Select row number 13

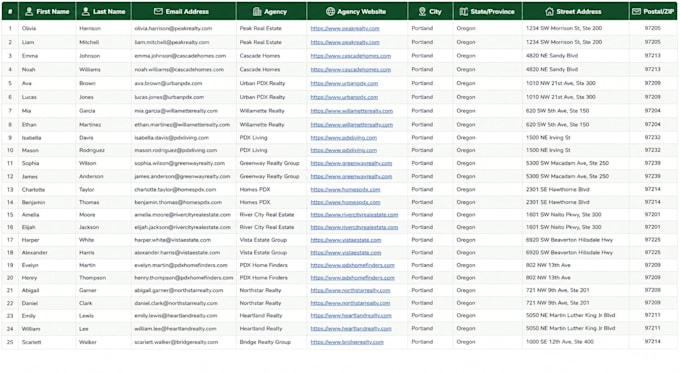tap(10, 190)
